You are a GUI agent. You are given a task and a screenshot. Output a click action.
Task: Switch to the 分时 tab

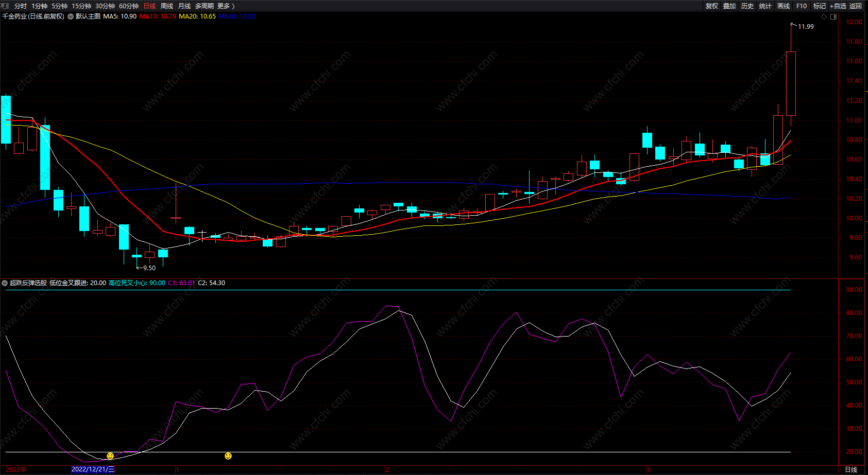tap(21, 6)
